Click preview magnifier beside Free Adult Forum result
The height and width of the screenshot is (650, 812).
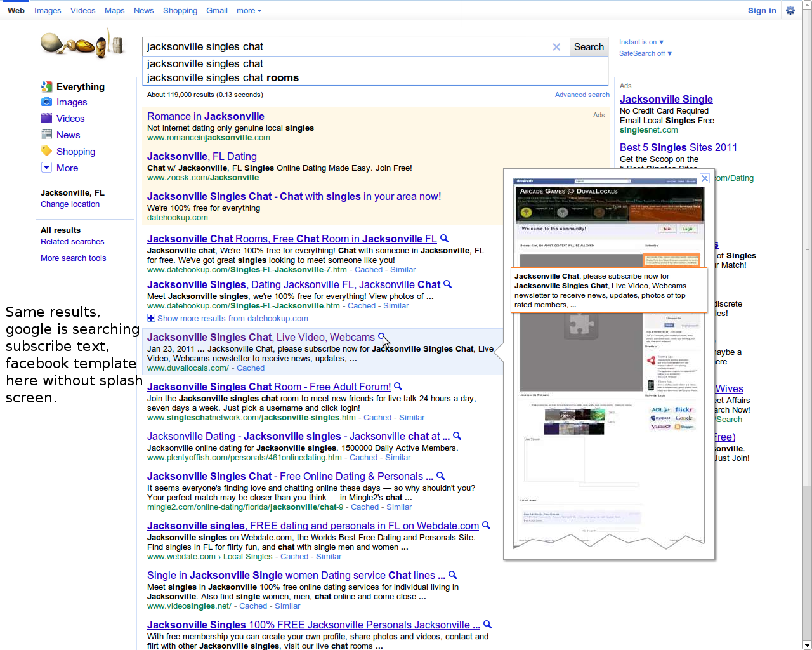(x=398, y=386)
